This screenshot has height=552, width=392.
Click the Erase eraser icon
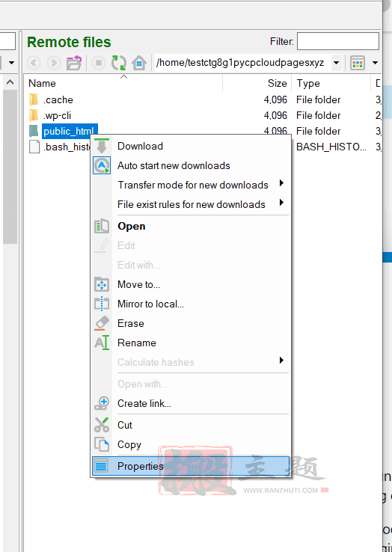pos(102,323)
